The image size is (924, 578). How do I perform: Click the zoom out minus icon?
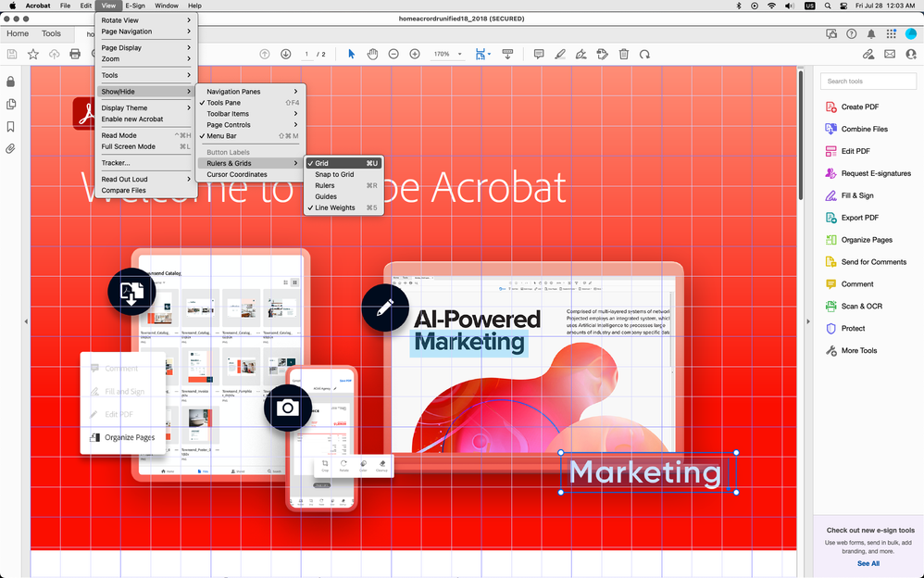(x=393, y=55)
